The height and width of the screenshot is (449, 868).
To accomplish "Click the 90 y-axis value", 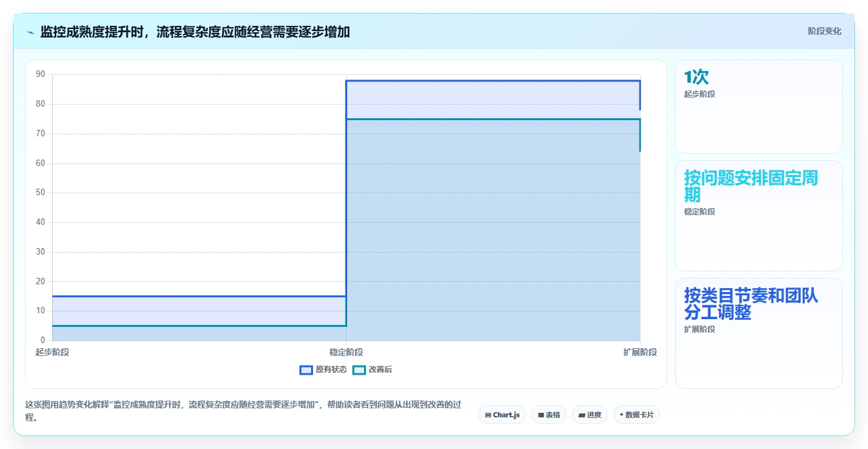I will click(41, 74).
